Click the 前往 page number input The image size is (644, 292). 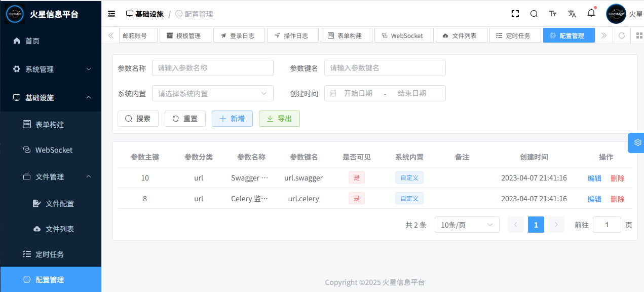coord(607,225)
